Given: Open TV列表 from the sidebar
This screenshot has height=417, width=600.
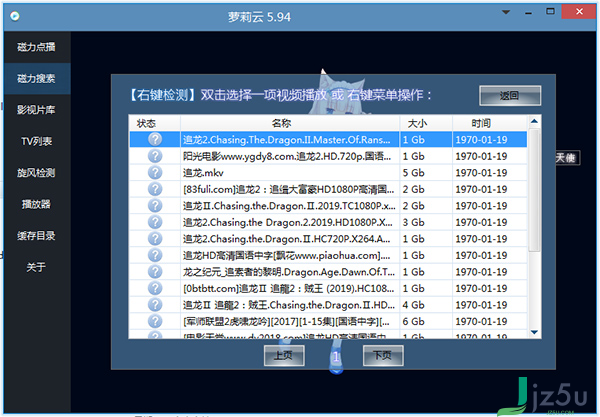Looking at the screenshot, I should (37, 141).
